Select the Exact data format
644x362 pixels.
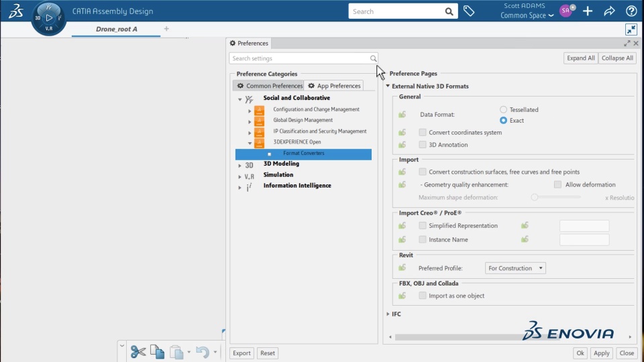tap(503, 120)
